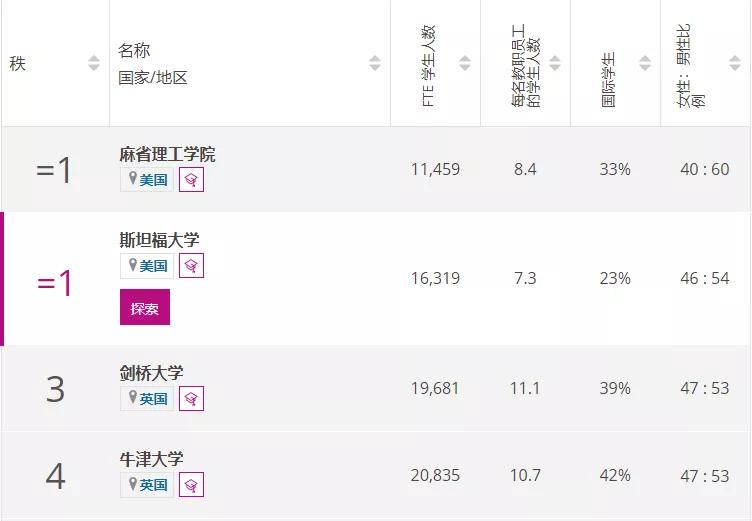The height and width of the screenshot is (521, 752).
Task: Click the location pin beside 剑桥大学's 英国
Action: (x=131, y=399)
